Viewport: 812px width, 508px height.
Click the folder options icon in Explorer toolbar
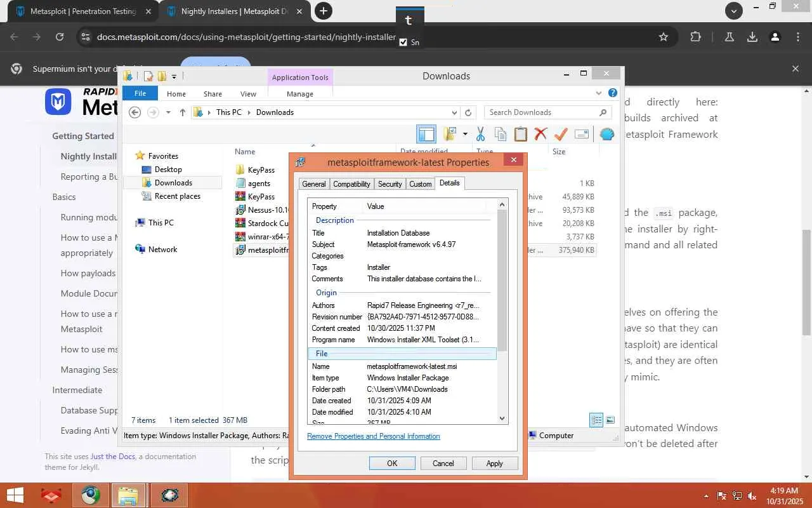[450, 134]
